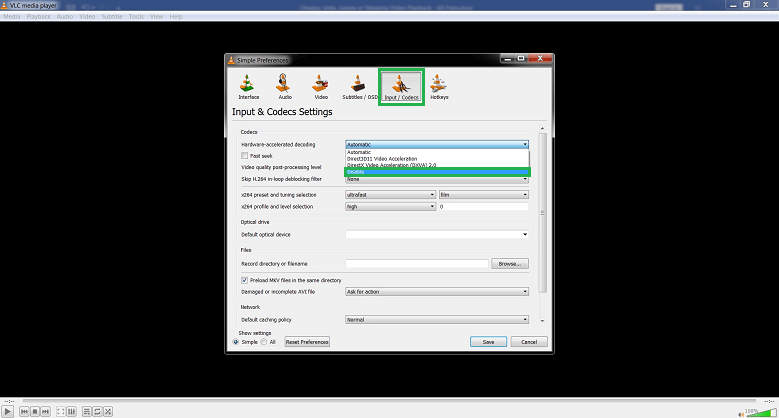Viewport: 779px width, 418px height.
Task: Open the Default optical device dropdown
Action: pos(437,234)
